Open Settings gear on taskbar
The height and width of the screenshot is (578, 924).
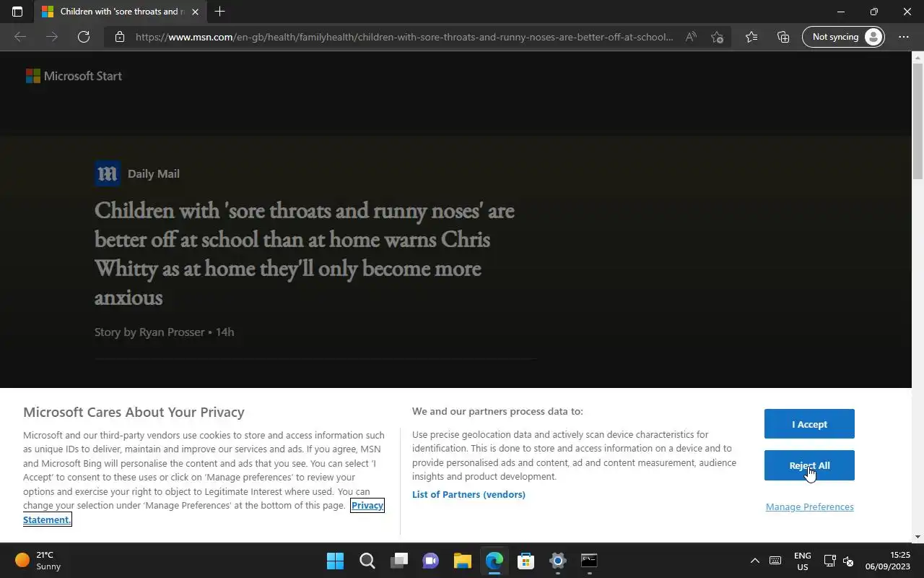(557, 561)
